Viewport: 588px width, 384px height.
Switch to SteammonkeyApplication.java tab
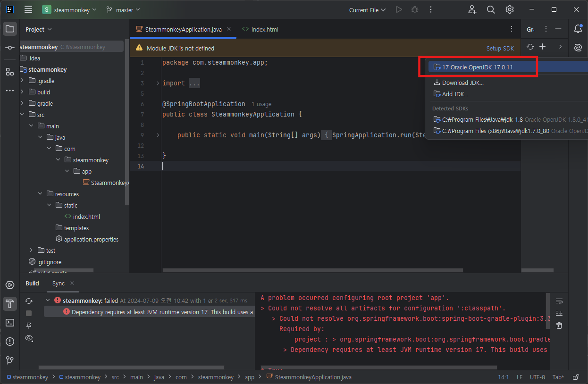[x=183, y=29]
